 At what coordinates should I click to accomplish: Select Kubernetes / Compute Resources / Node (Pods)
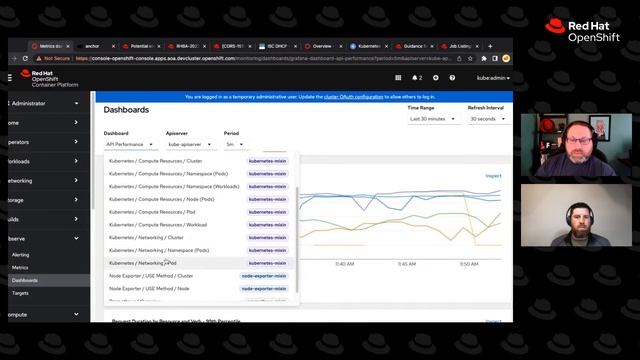(199, 199)
